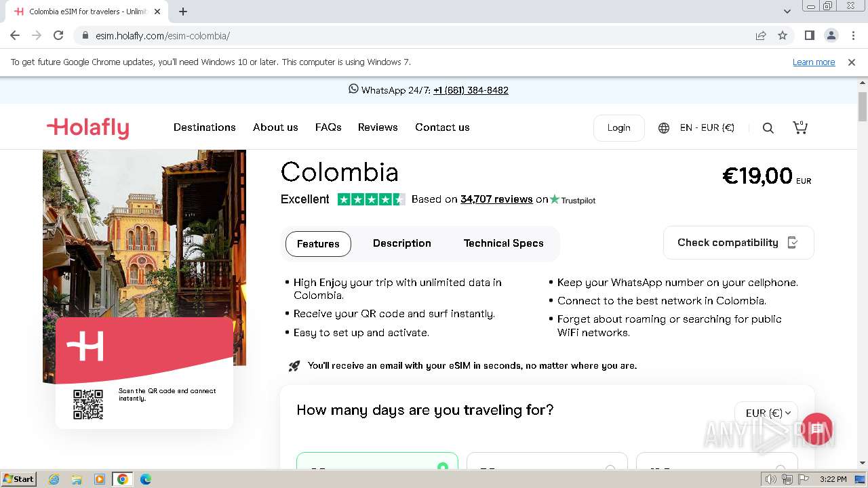Open a new browser tab
Screen dimensions: 868x488
183,12
